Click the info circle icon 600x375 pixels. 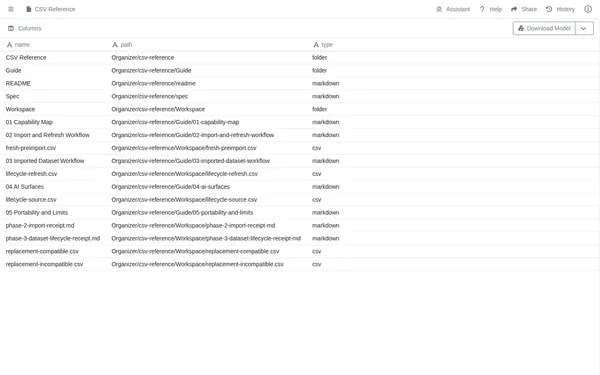588,9
